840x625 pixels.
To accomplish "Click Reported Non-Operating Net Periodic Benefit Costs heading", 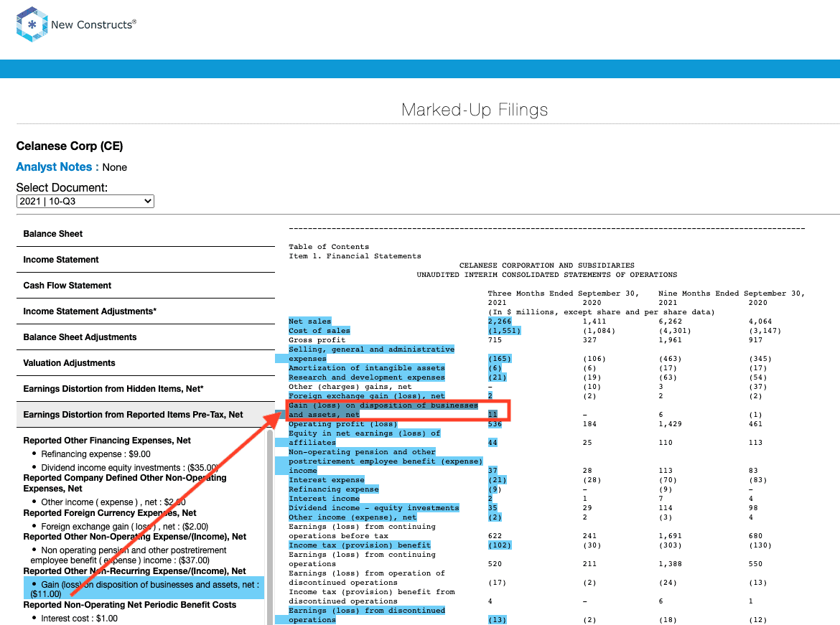I will pos(130,605).
